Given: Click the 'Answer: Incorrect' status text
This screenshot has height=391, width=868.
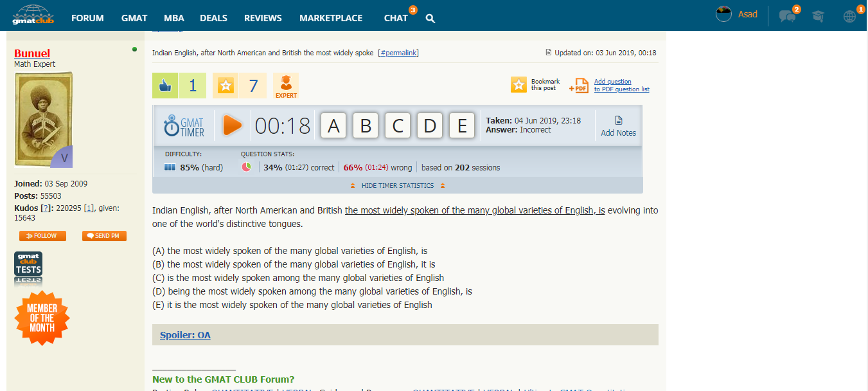Looking at the screenshot, I should 518,130.
